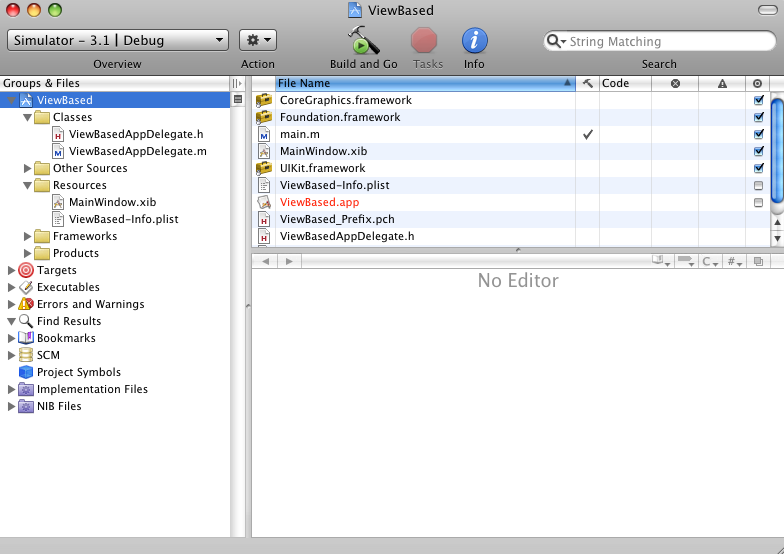784x554 pixels.
Task: Select the Executables icon
Action: (x=26, y=287)
